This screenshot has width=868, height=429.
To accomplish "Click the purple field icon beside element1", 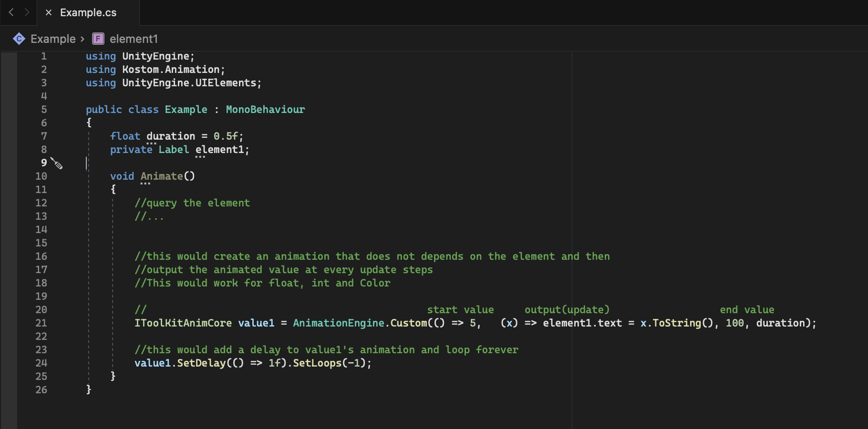I will (x=98, y=39).
